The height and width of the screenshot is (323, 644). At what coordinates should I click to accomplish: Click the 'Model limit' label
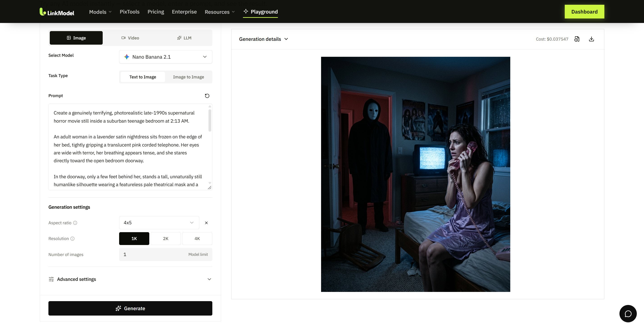point(198,254)
